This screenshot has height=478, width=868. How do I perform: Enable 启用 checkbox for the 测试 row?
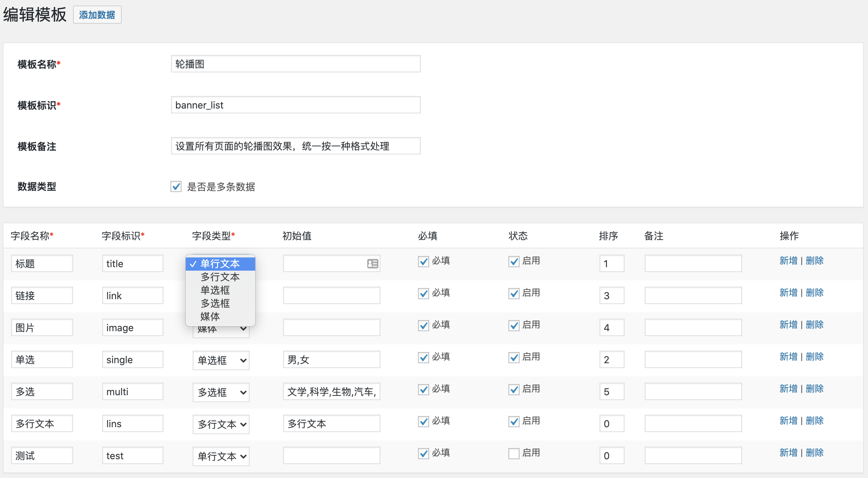point(514,453)
